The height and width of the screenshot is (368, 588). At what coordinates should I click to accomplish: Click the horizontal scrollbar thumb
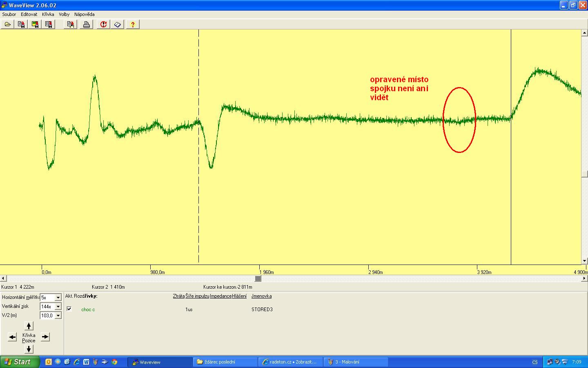coord(258,278)
